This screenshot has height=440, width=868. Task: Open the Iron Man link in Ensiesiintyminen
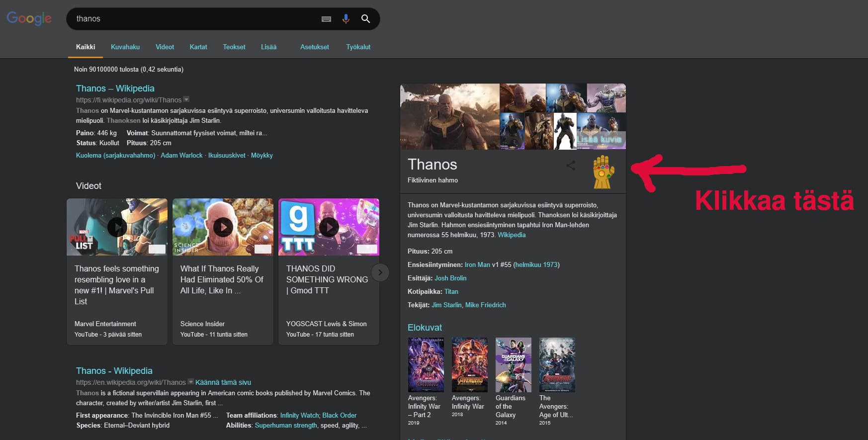[477, 264]
